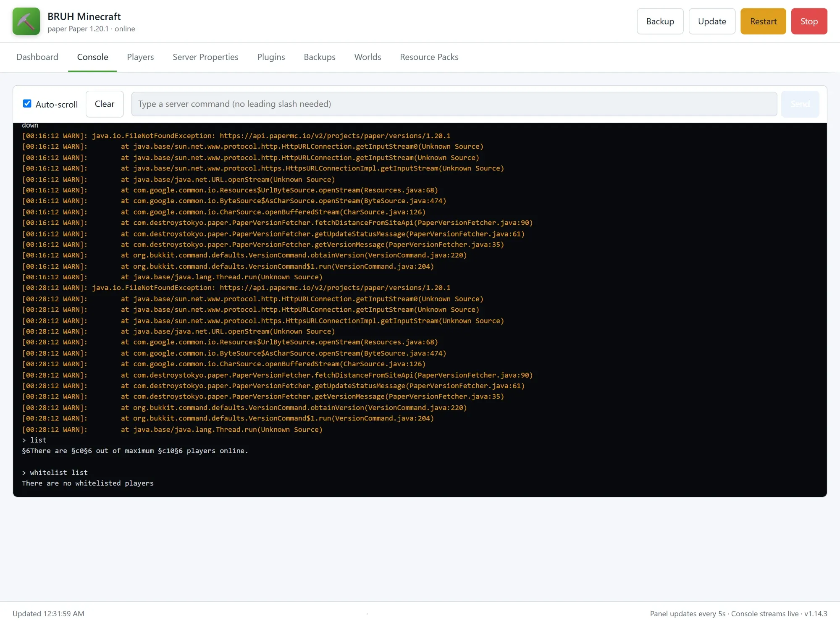Click the 00:16:12 fetchDistanceFromSiteApi stack line
This screenshot has width=840, height=625.
click(x=277, y=223)
